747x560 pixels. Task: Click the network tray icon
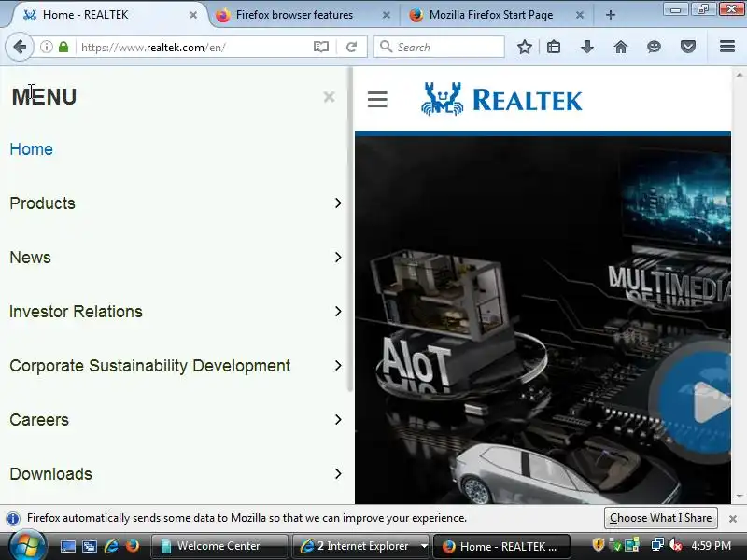point(657,545)
